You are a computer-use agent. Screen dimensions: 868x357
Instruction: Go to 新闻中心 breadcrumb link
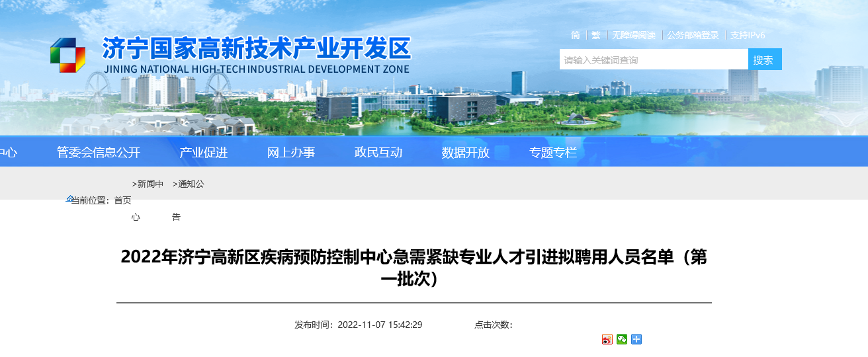click(x=148, y=200)
